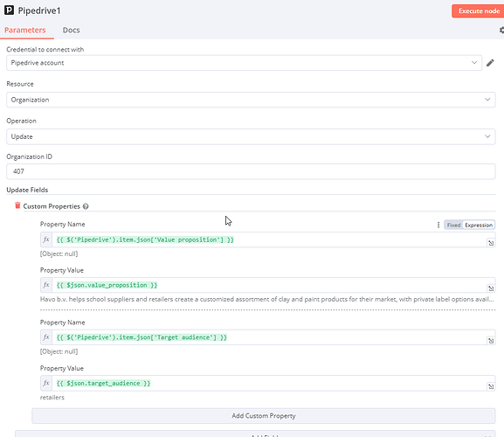This screenshot has height=437, width=504.
Task: Open the Credential Pipedrive account dropdown
Action: pyautogui.click(x=244, y=63)
